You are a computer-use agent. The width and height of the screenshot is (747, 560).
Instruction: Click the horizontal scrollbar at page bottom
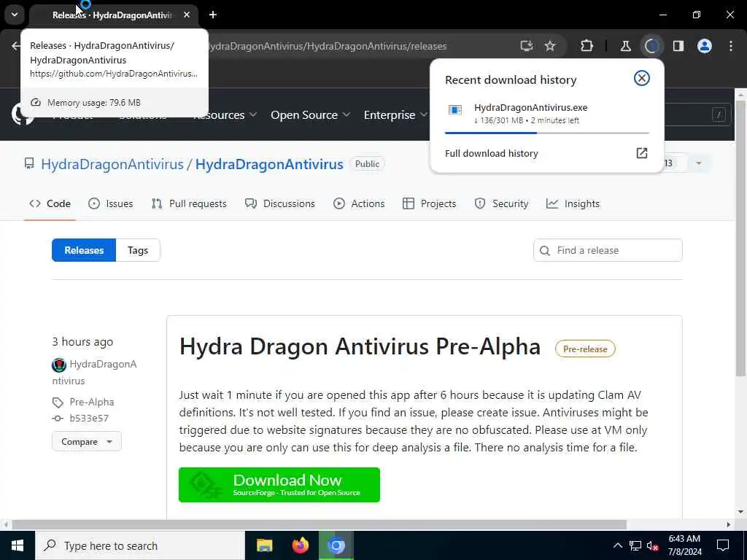320,525
